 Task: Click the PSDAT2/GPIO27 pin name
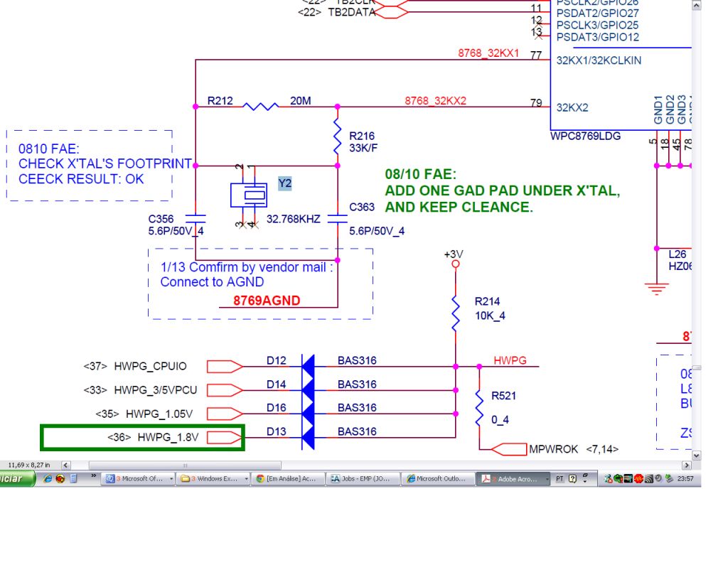597,14
